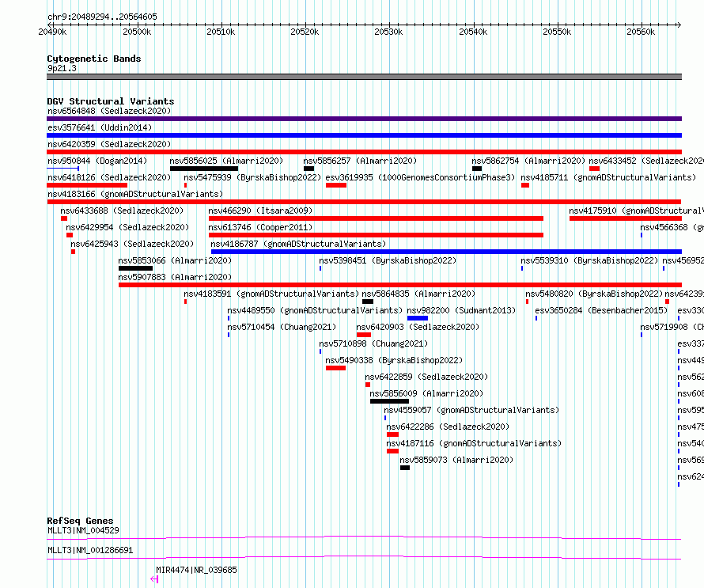Image resolution: width=704 pixels, height=588 pixels.
Task: Click the chr9:20489294..20564605 coordinates text
Action: pyautogui.click(x=102, y=17)
